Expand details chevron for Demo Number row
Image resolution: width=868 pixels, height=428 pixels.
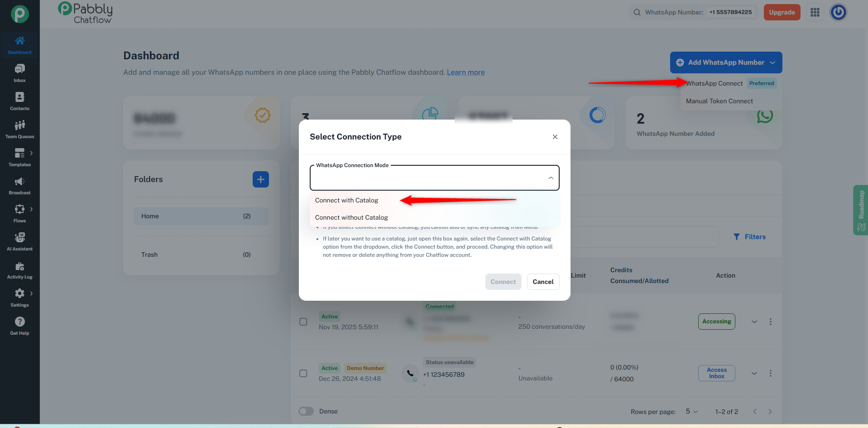(x=754, y=373)
